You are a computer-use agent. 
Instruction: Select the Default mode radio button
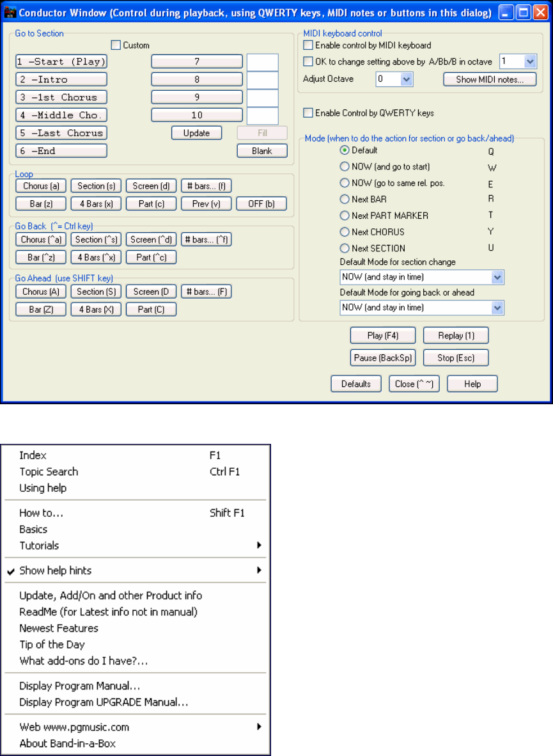344,150
